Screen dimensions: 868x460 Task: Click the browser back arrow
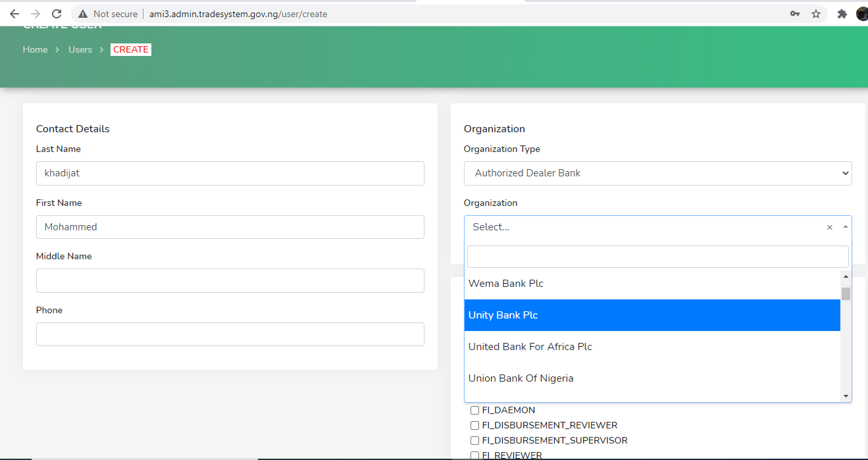point(14,14)
